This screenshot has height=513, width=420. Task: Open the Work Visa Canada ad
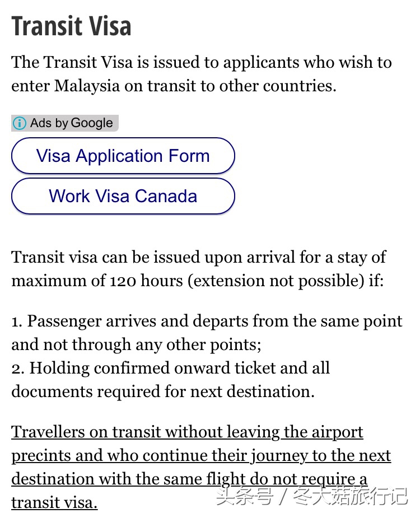(x=123, y=196)
